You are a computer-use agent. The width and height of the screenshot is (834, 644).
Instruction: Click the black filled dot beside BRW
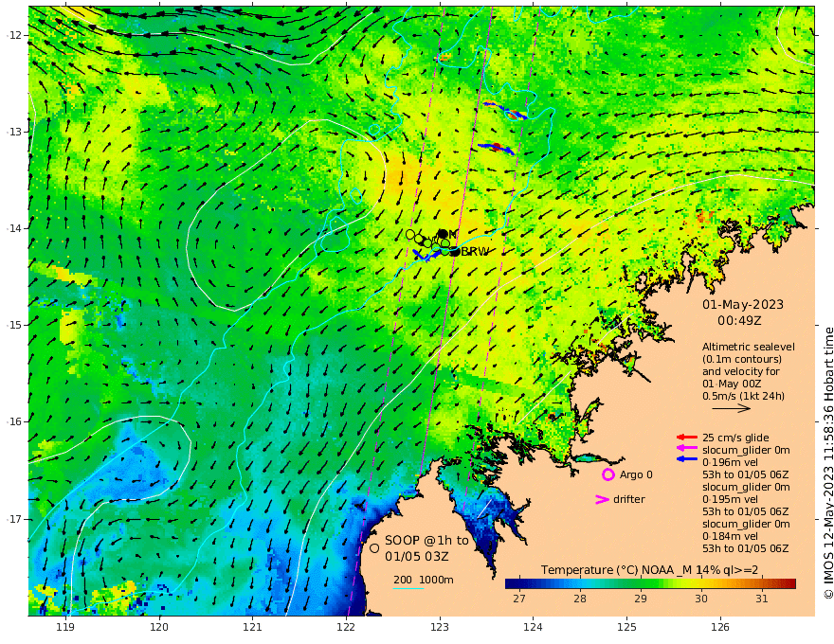pos(455,252)
